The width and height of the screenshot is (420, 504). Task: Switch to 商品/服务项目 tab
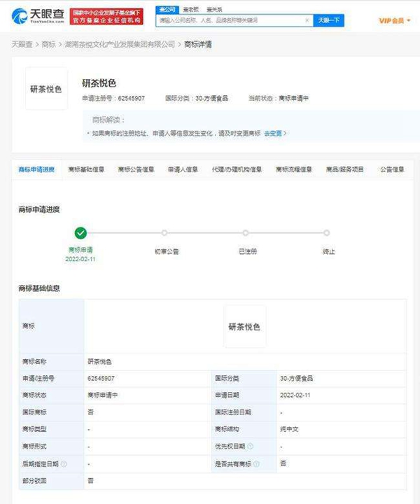tap(344, 169)
